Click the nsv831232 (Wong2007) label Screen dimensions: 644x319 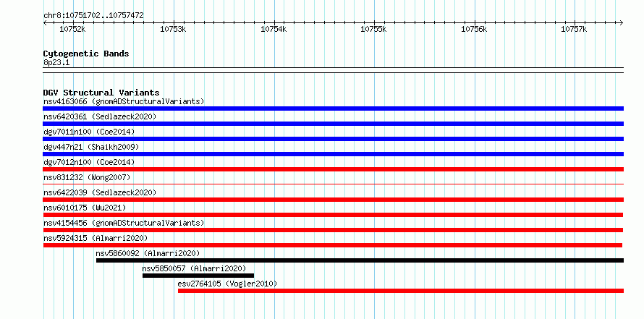tap(87, 177)
